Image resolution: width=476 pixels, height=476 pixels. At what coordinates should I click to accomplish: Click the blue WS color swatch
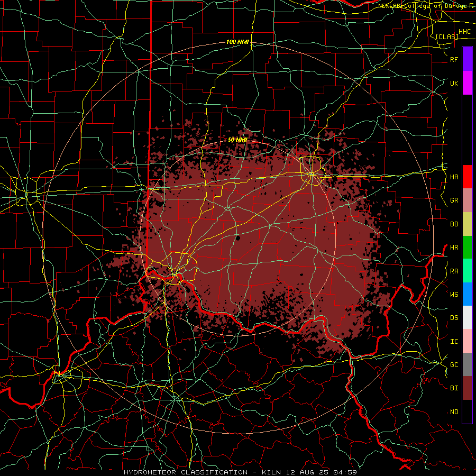click(467, 294)
